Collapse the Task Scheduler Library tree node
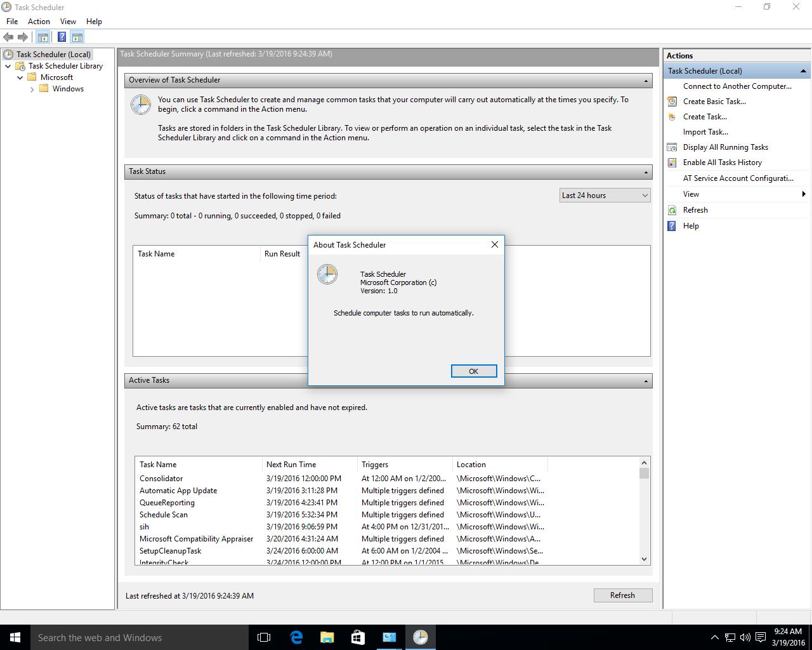Image resolution: width=812 pixels, height=650 pixels. click(8, 66)
